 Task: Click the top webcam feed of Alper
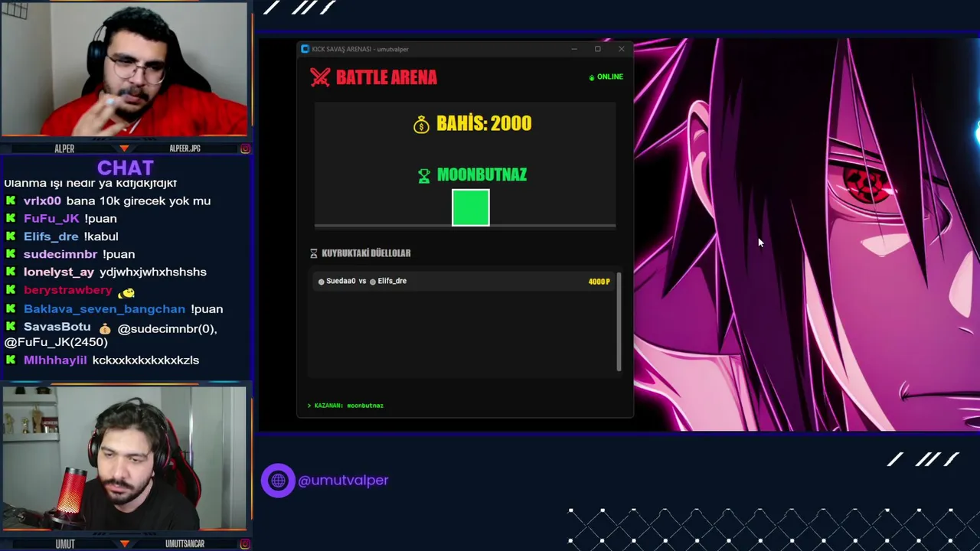point(125,69)
